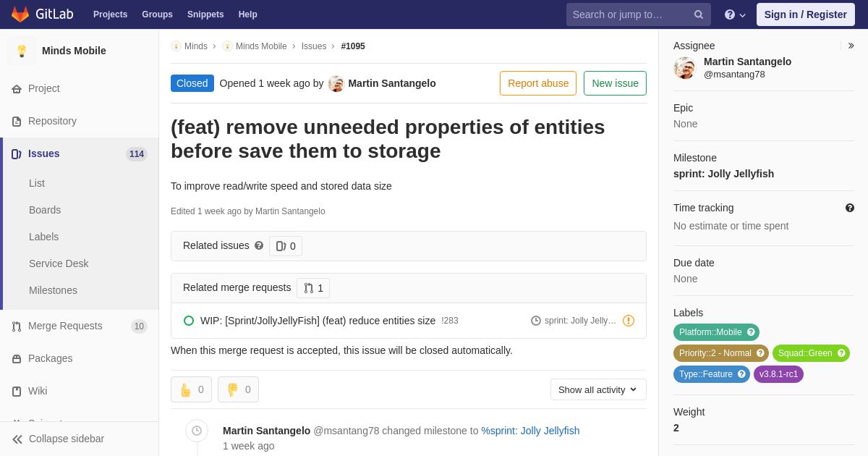This screenshot has width=868, height=456.
Task: Follow the %sprint: Jolly Jellyfish activity link
Action: [530, 431]
